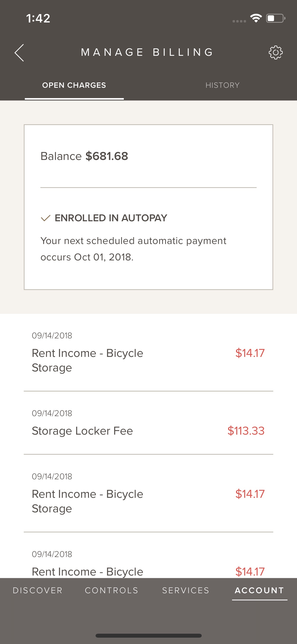
Task: Open the Storage Locker Fee charge
Action: point(148,423)
